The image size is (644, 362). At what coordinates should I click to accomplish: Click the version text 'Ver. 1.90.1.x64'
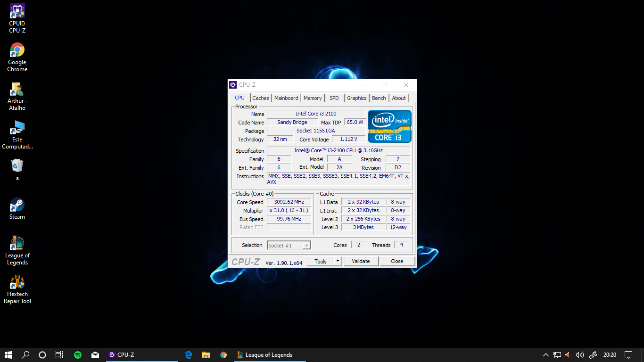point(284,263)
